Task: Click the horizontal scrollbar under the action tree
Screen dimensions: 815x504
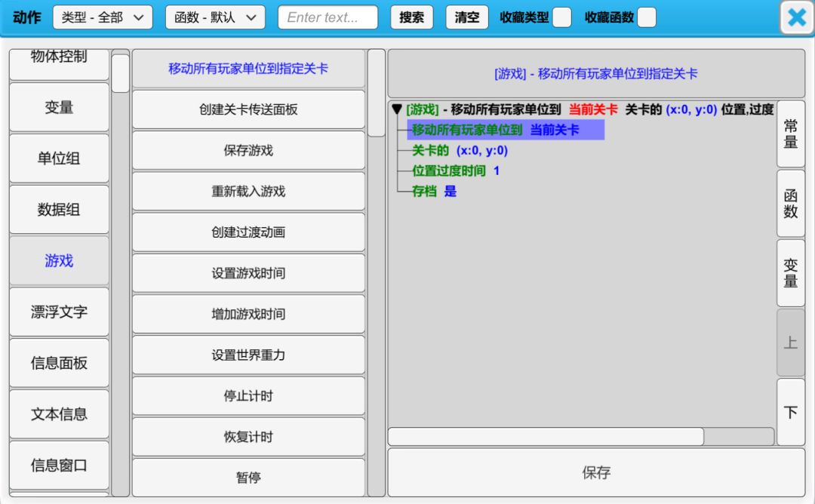Action: pyautogui.click(x=546, y=437)
